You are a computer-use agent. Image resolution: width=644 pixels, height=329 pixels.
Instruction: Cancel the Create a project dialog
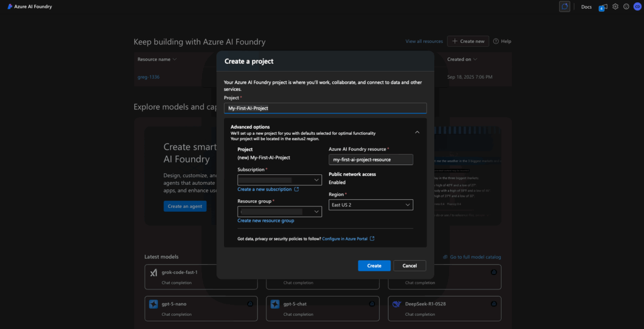click(410, 266)
